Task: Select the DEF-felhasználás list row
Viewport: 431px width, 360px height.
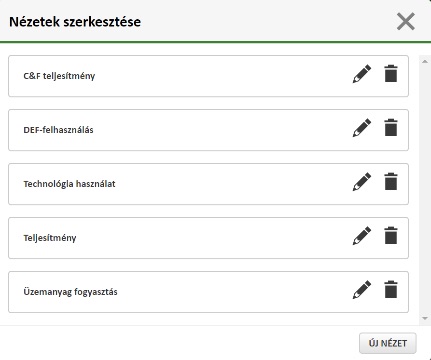Action: point(208,130)
